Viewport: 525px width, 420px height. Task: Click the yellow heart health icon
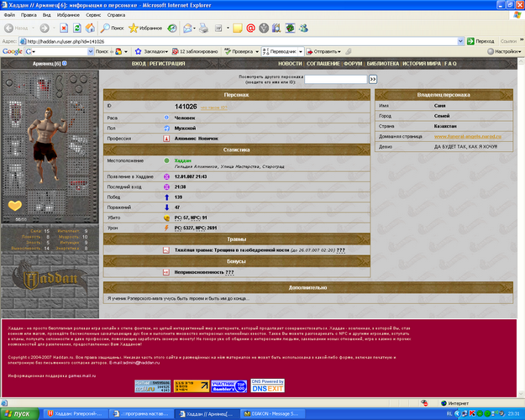[15, 205]
